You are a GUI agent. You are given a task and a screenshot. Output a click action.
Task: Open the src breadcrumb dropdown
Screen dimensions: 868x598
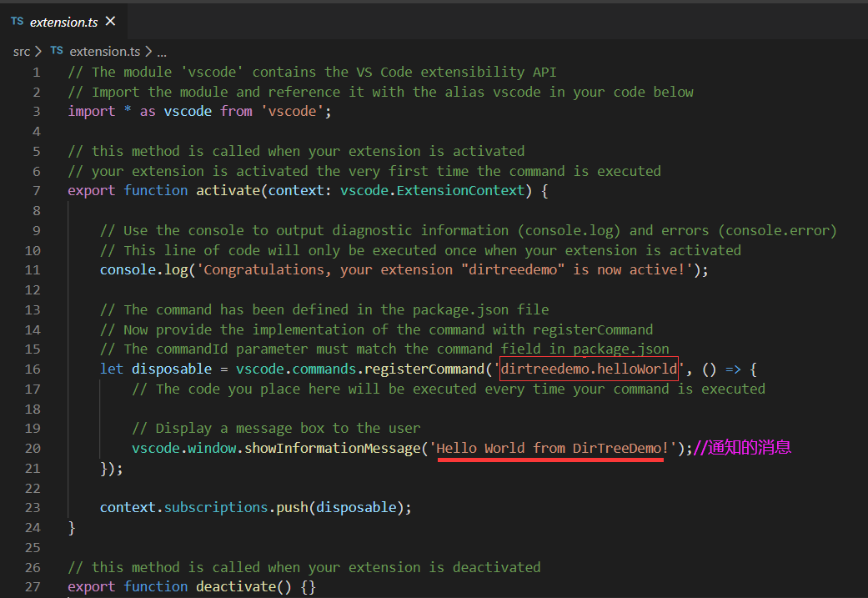[x=22, y=51]
